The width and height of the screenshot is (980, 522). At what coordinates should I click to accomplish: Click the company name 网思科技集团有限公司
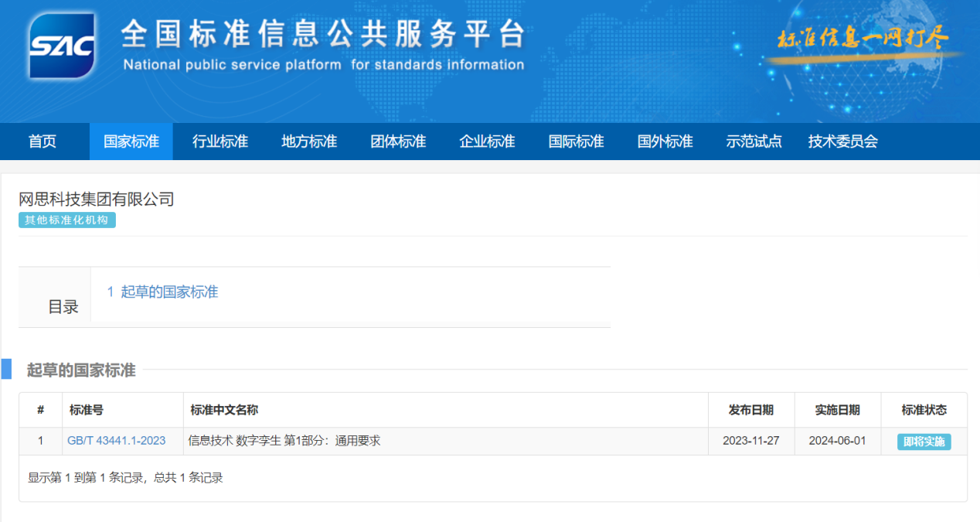tap(97, 199)
